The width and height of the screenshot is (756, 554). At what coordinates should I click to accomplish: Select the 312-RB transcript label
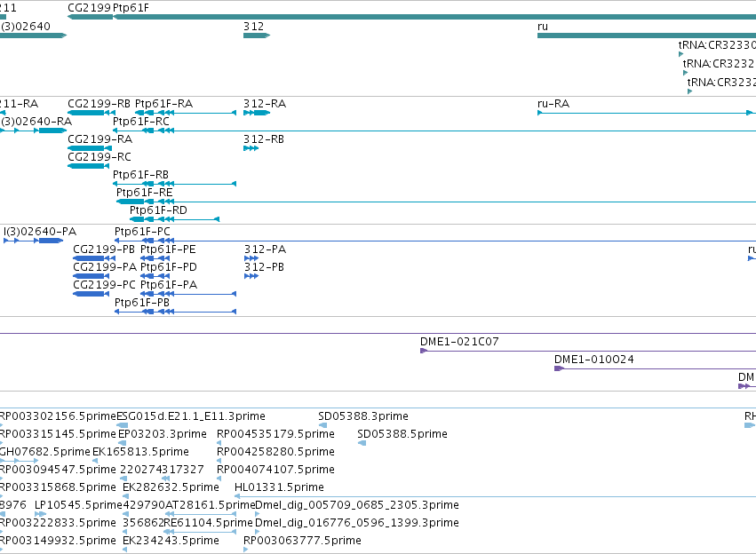(264, 139)
